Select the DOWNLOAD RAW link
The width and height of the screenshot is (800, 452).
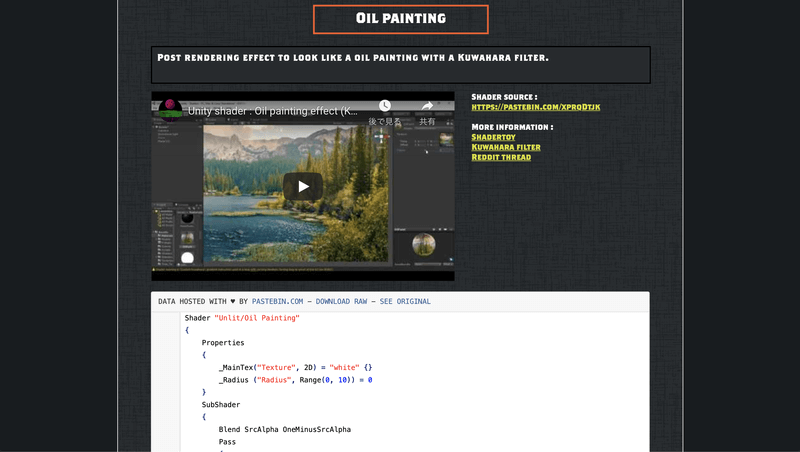coord(341,302)
